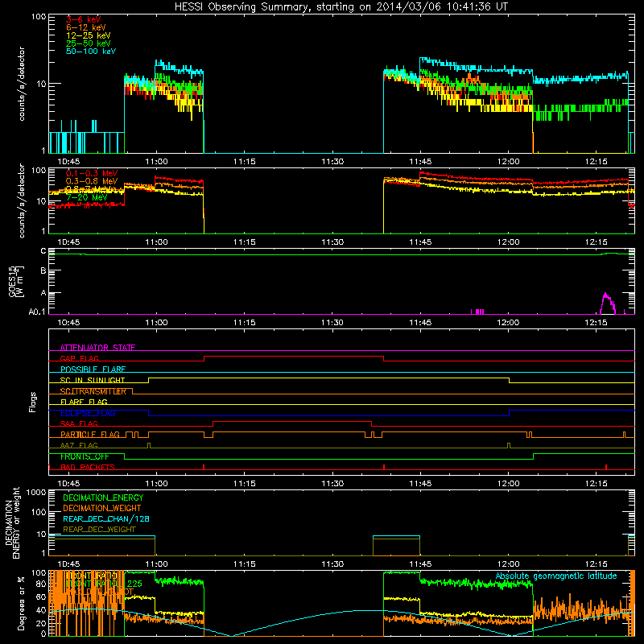
Task: Select the REAR_DEC_CHAN/128 legend label
Action: [106, 518]
